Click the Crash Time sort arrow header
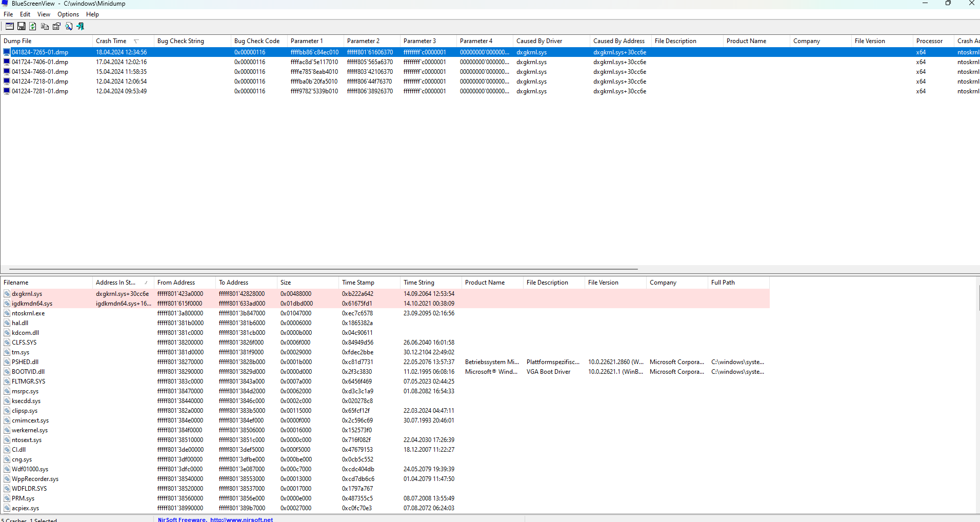 click(x=136, y=41)
